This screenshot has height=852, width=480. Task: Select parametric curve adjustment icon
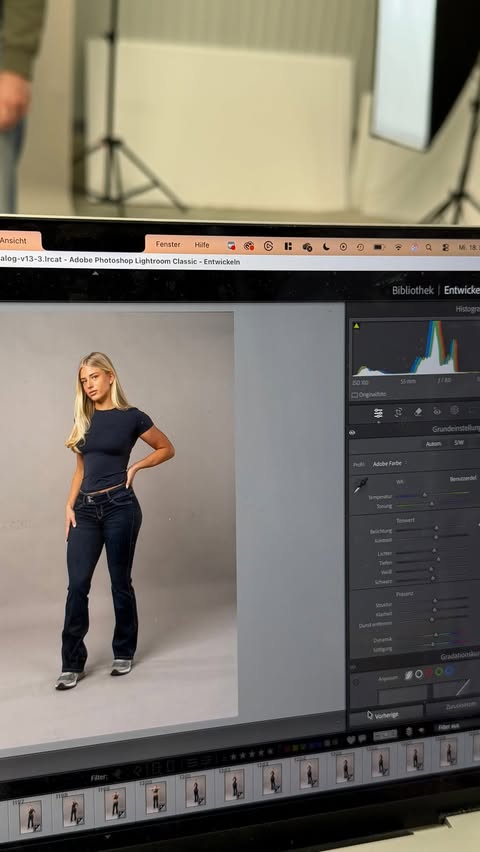pos(408,674)
